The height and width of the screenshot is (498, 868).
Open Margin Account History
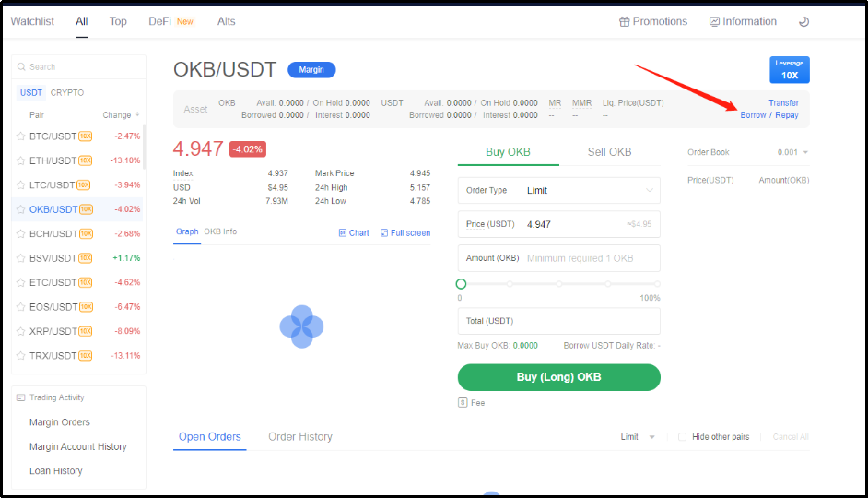[x=78, y=446]
